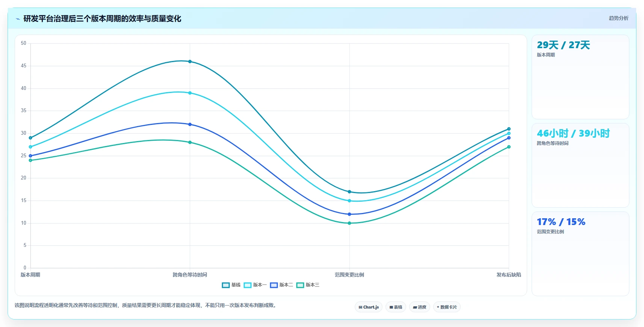Click the 发布后缺陷 x-axis label
The height and width of the screenshot is (327, 644).
(509, 275)
